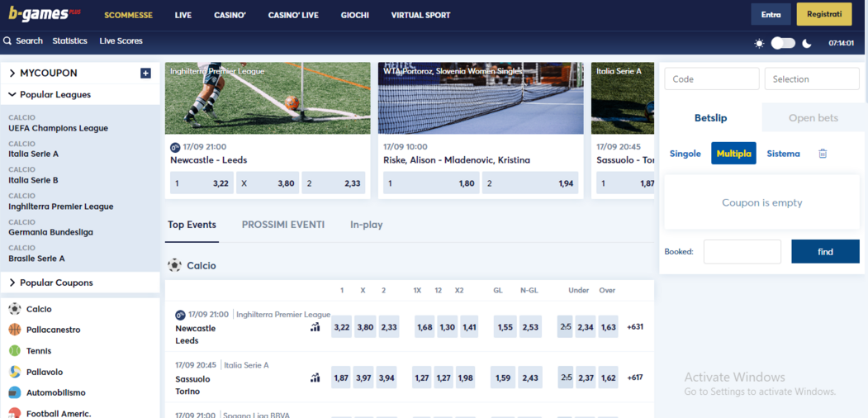This screenshot has height=418, width=868.
Task: Select the Multipla bet type
Action: [x=733, y=154]
